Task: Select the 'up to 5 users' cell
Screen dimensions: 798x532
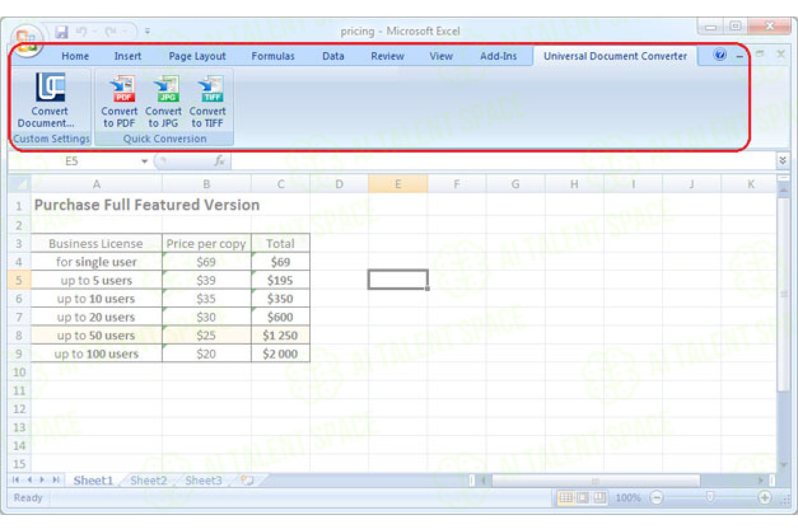Action: [x=96, y=280]
